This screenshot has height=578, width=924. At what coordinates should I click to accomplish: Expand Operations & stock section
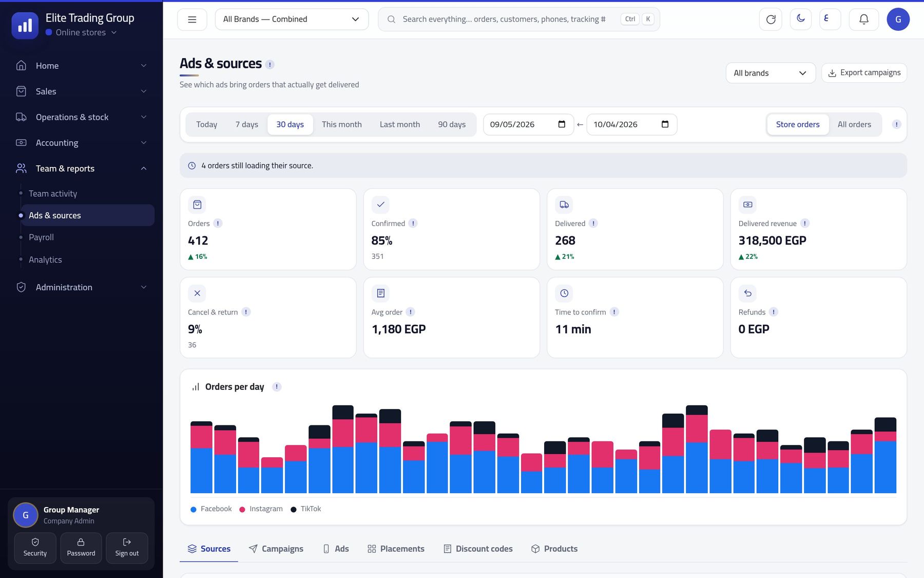82,117
